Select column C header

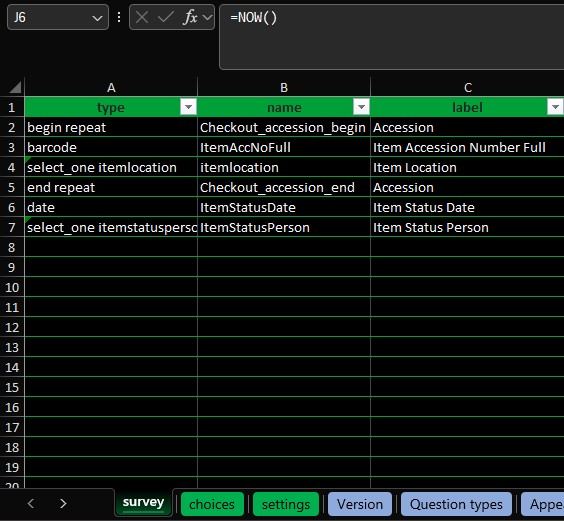click(x=467, y=87)
